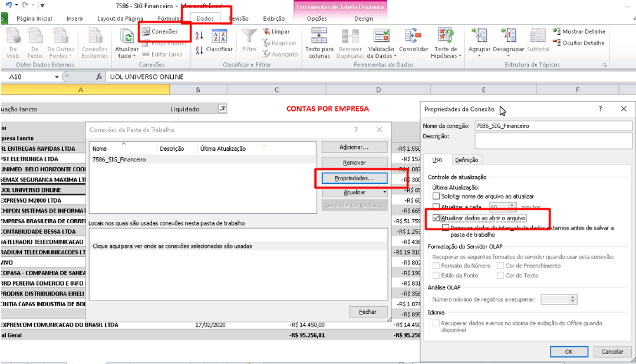This screenshot has width=636, height=364.
Task: Click help icon in Propriedades da Conexão
Action: click(600, 108)
